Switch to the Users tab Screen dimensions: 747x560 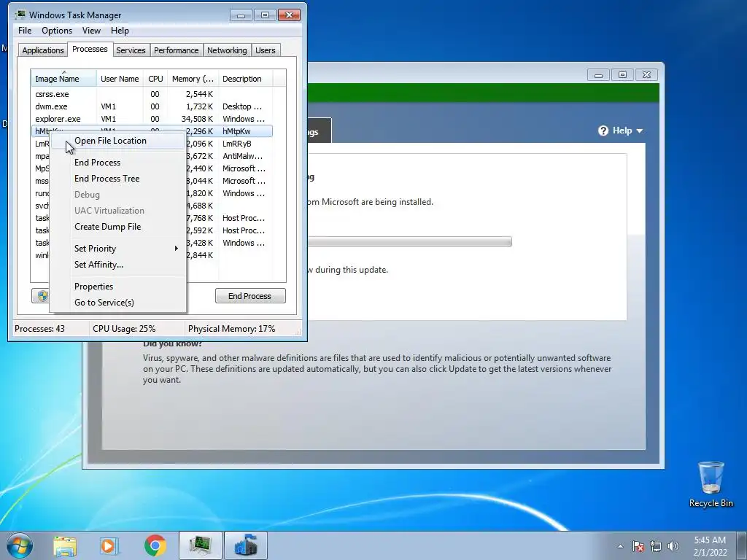[266, 50]
